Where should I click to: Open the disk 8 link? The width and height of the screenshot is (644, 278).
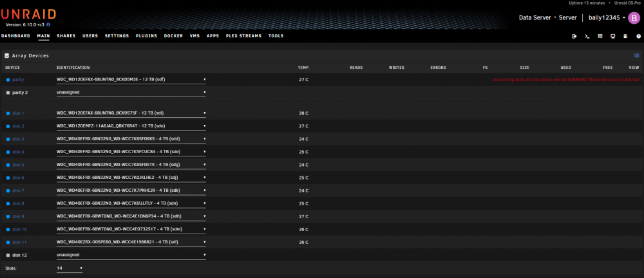click(18, 204)
